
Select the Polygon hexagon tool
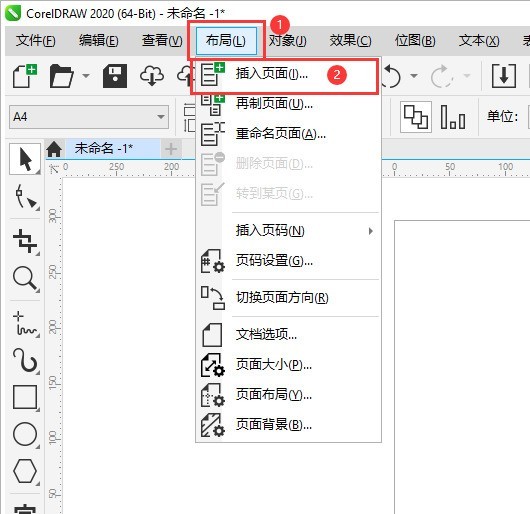pos(25,471)
